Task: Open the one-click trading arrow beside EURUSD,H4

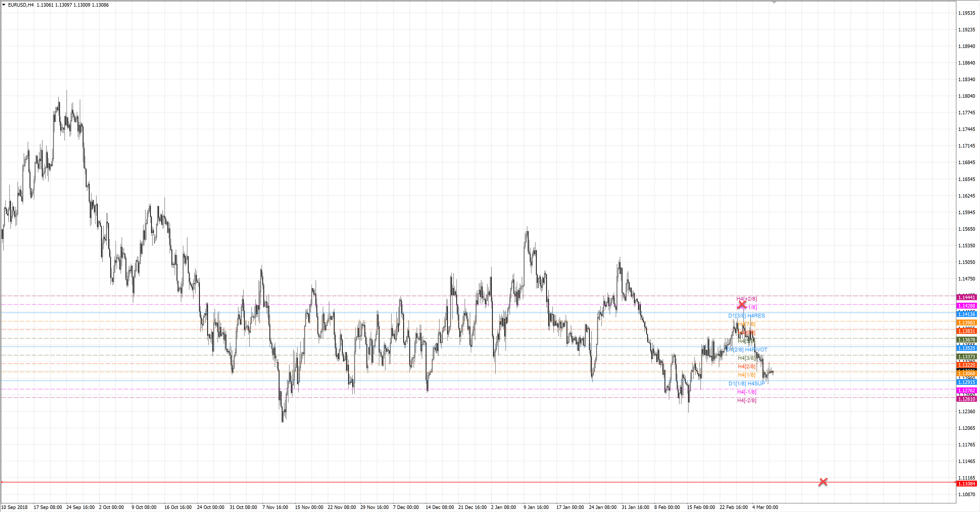Action: pyautogui.click(x=4, y=5)
